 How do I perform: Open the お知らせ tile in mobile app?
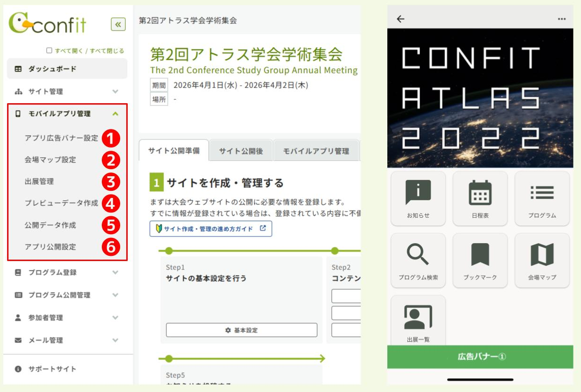pos(418,198)
